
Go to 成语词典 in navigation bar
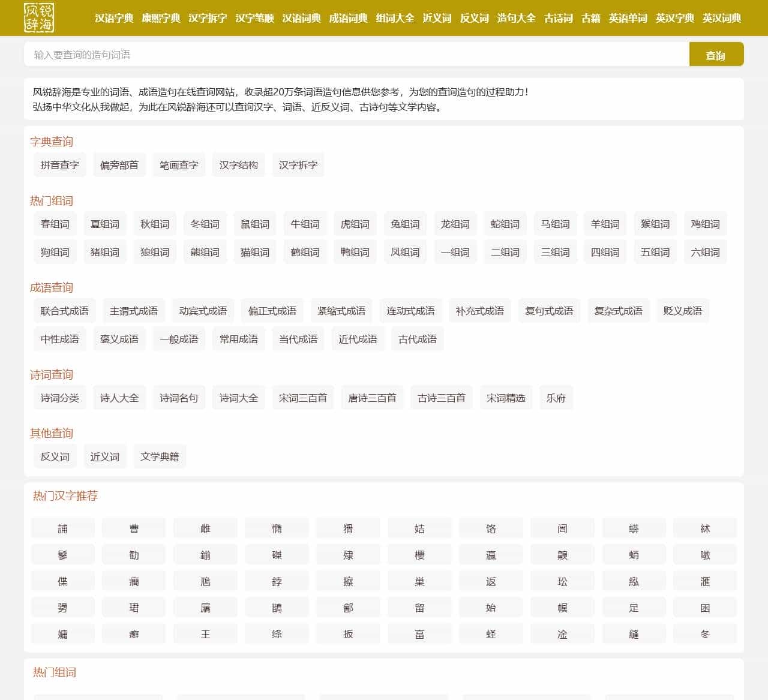click(348, 18)
